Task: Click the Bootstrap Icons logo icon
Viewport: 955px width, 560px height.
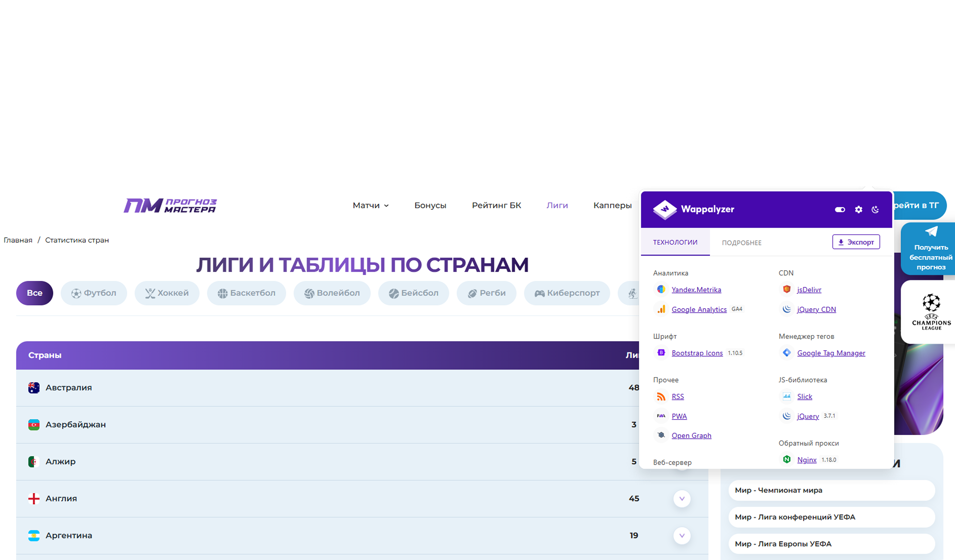Action: pyautogui.click(x=661, y=353)
